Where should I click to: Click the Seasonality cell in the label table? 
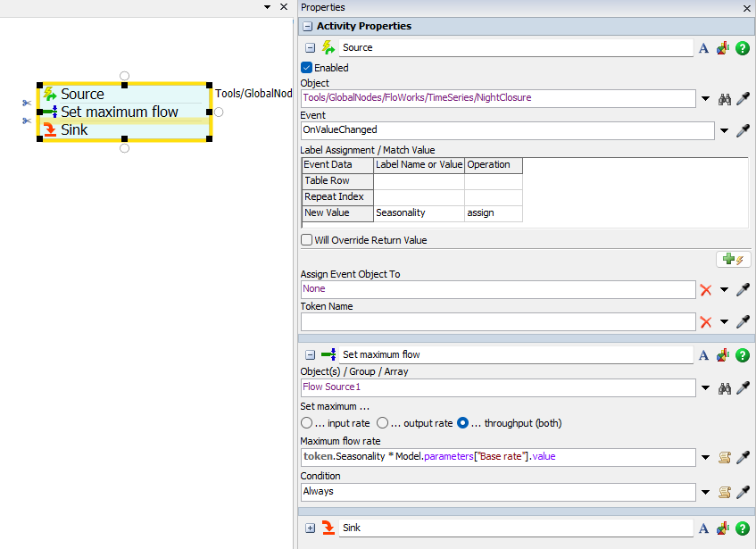click(419, 213)
